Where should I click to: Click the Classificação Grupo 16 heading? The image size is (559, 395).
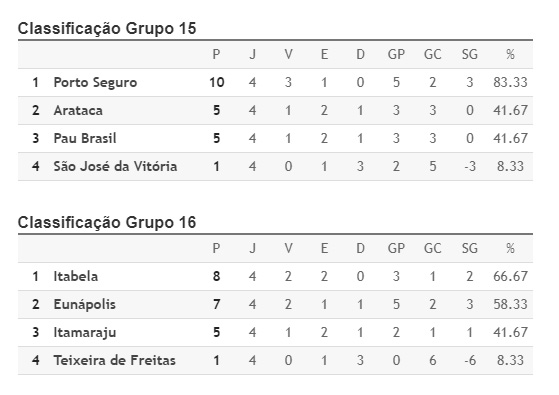tap(107, 222)
